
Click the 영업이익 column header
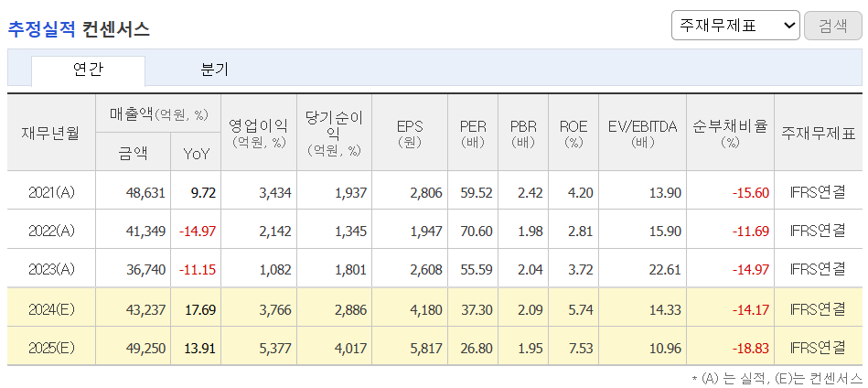pyautogui.click(x=259, y=133)
